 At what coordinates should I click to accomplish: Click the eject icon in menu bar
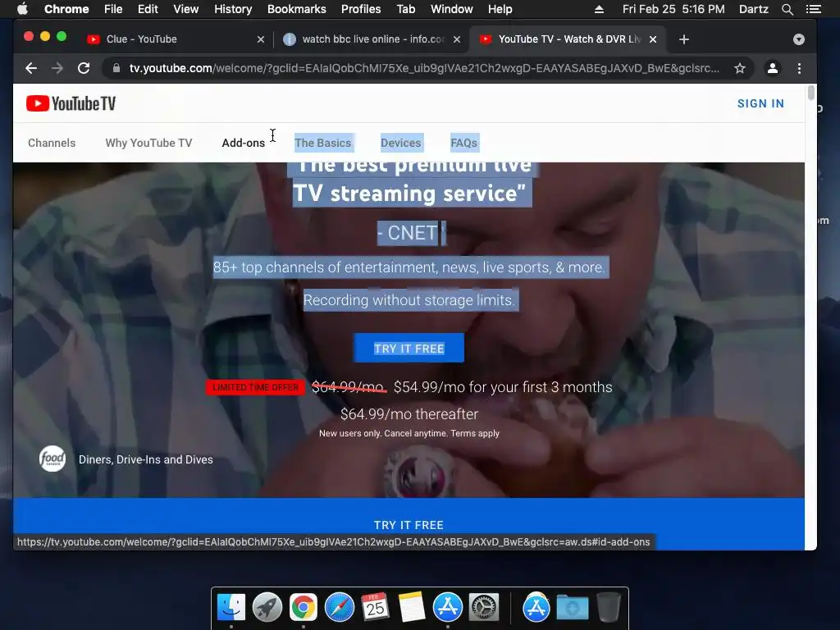tap(599, 9)
